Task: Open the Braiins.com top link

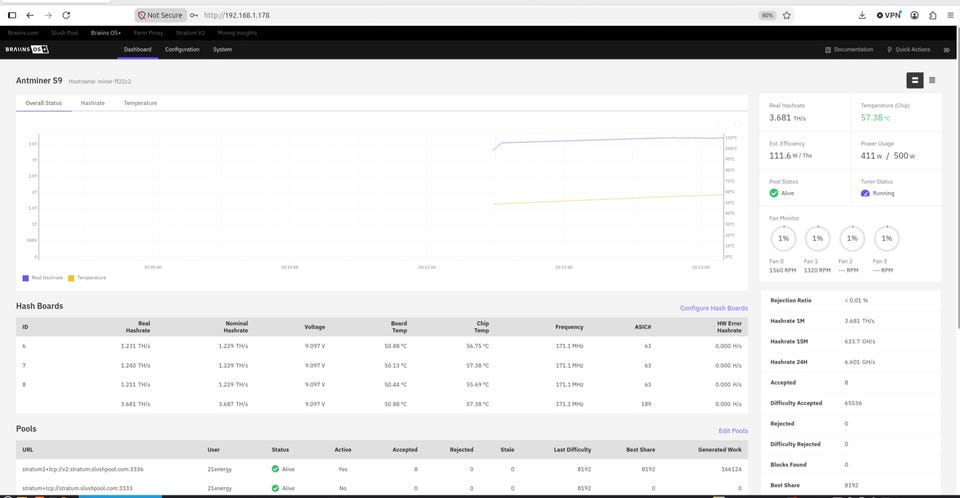Action: point(23,33)
